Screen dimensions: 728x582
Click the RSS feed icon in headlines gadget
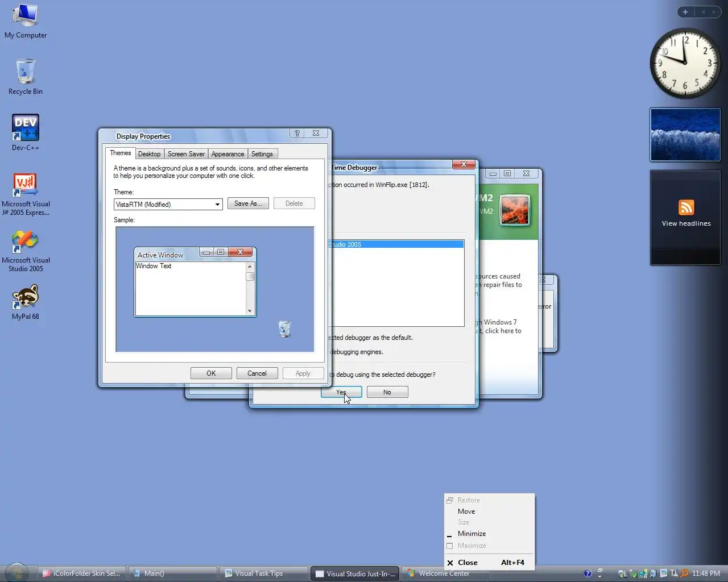(686, 207)
